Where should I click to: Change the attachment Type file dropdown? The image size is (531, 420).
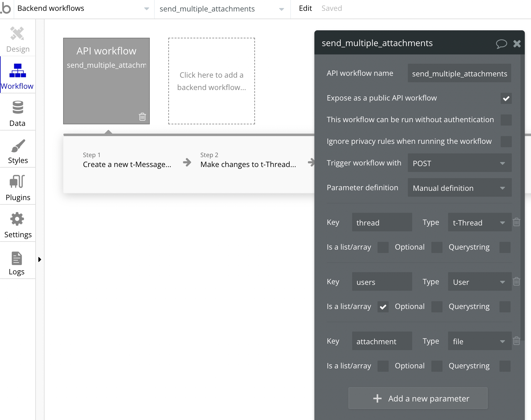point(479,341)
